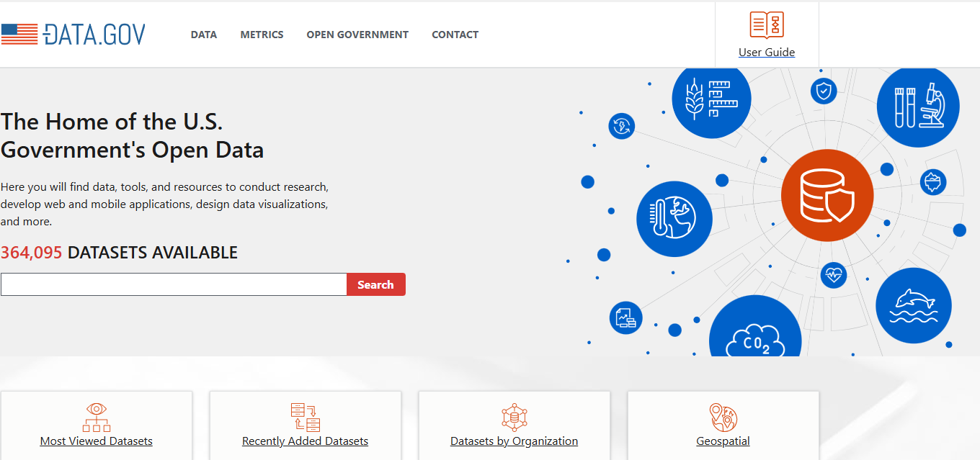980x460 pixels.
Task: Click the Geospatial map pin icon
Action: [723, 418]
